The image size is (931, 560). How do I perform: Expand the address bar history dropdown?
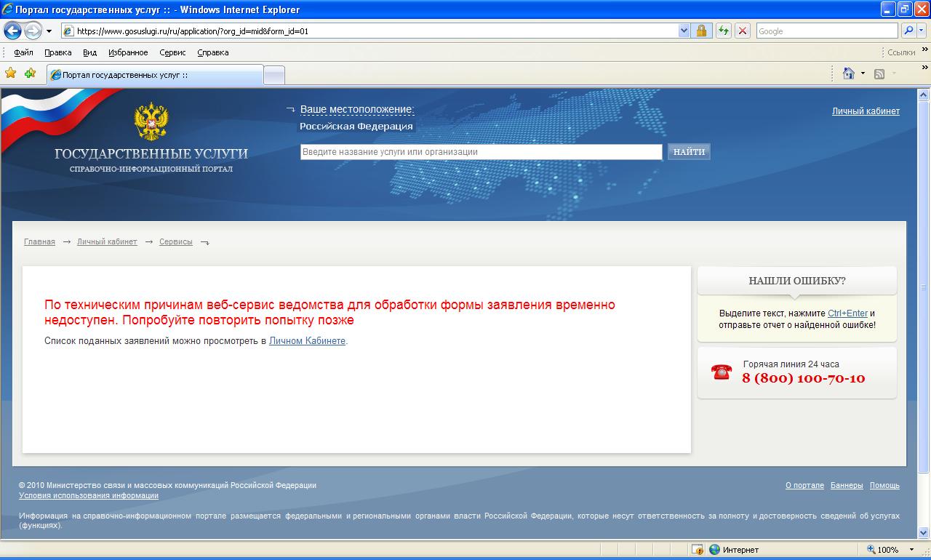[x=684, y=31]
